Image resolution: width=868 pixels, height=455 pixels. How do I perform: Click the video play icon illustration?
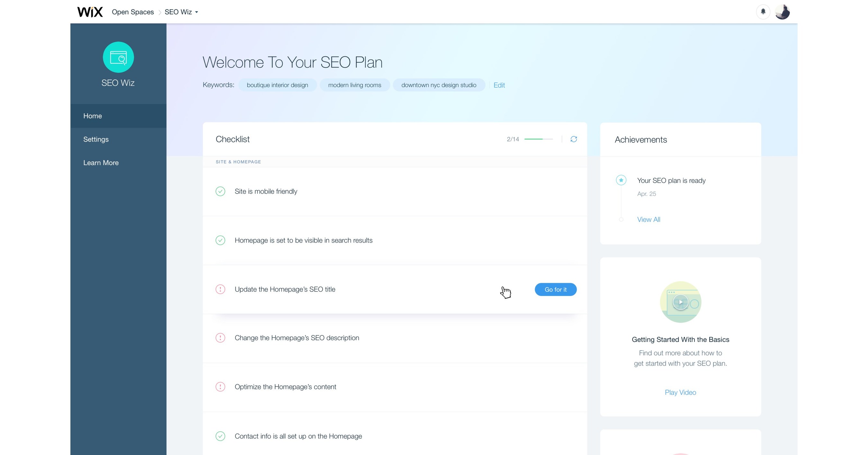tap(680, 302)
